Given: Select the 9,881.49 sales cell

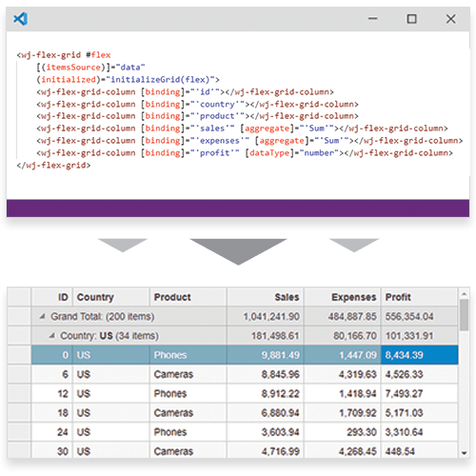Looking at the screenshot, I should tap(265, 355).
